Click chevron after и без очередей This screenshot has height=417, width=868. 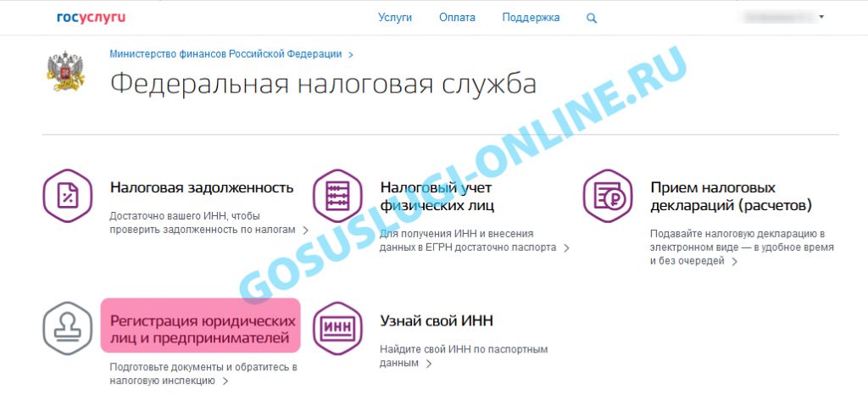(x=735, y=261)
